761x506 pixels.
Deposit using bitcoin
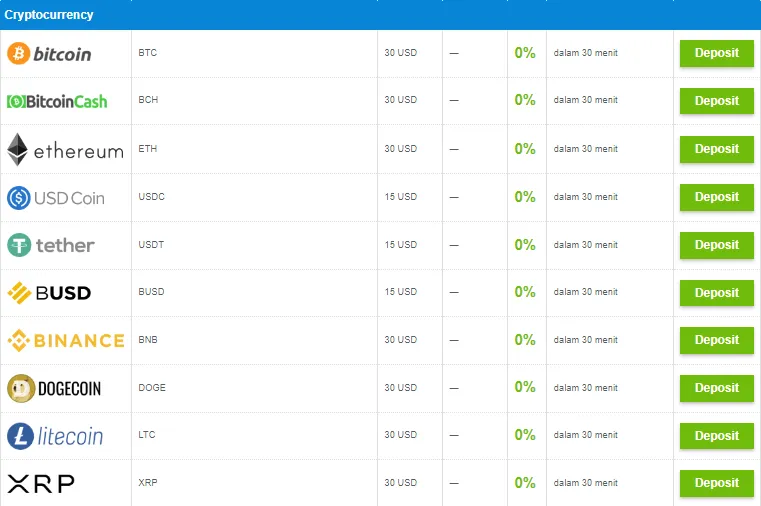click(x=716, y=53)
